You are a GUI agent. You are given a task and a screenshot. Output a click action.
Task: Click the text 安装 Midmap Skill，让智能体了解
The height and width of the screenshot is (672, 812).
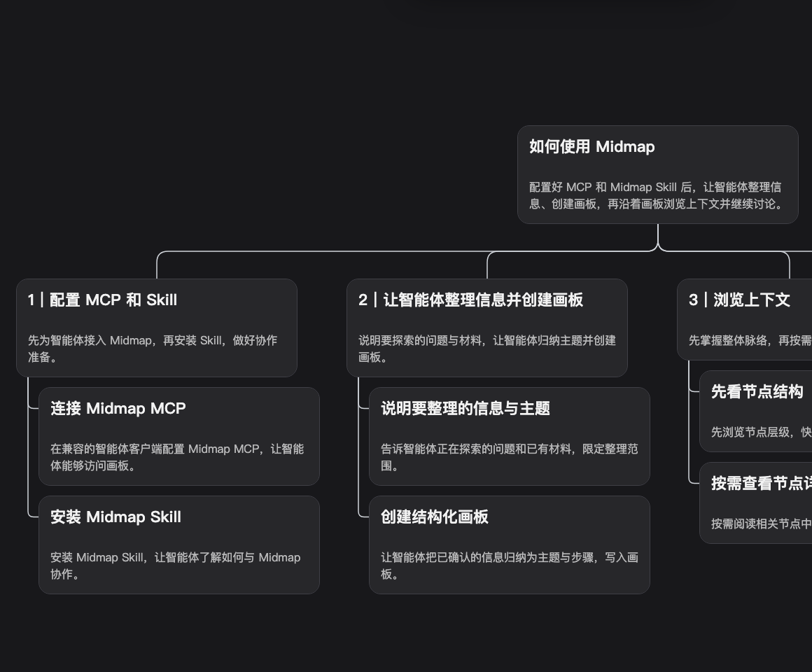(x=176, y=566)
